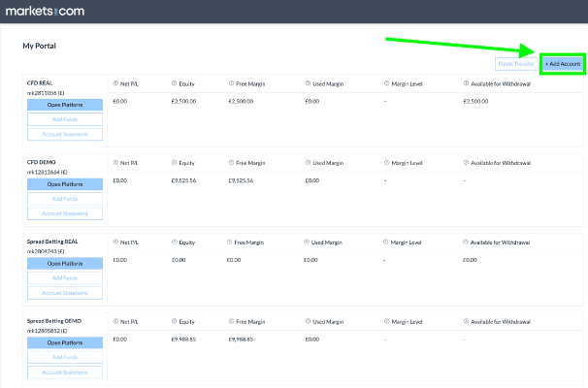Open Platform for the CFD DEMO account
The image size is (588, 388).
point(65,183)
